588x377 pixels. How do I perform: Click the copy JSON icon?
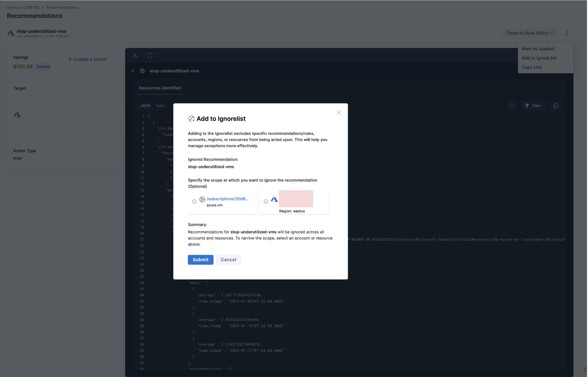(556, 106)
